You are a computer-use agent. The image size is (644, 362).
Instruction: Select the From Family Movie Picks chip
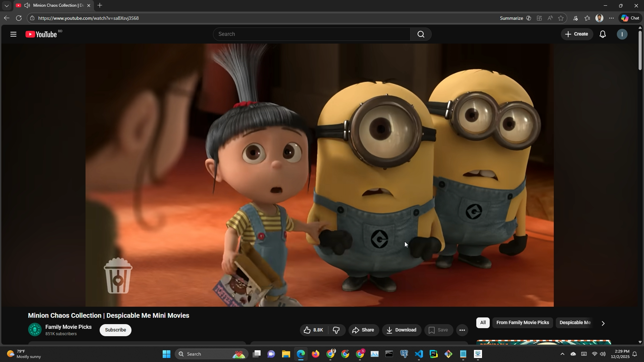point(522,323)
